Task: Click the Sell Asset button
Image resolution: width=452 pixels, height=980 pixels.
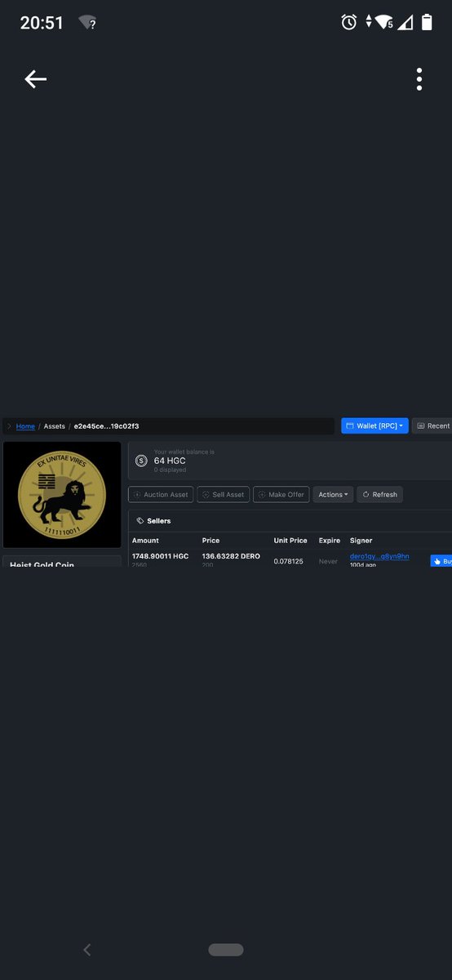Action: coord(223,494)
